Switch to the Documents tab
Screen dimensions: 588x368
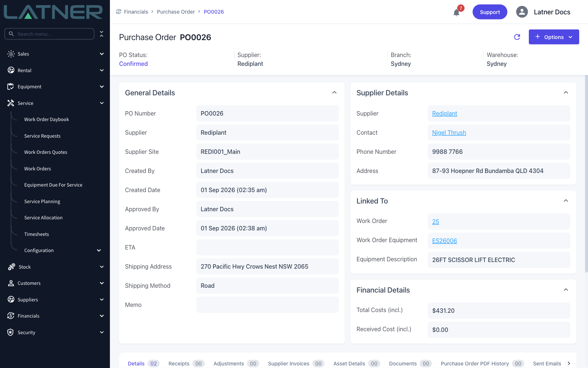pos(410,364)
